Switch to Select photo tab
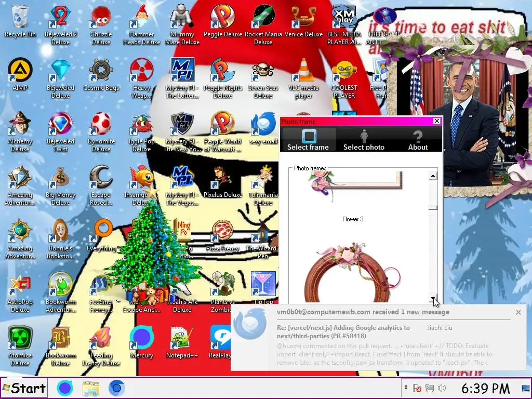532x399 pixels. (364, 140)
